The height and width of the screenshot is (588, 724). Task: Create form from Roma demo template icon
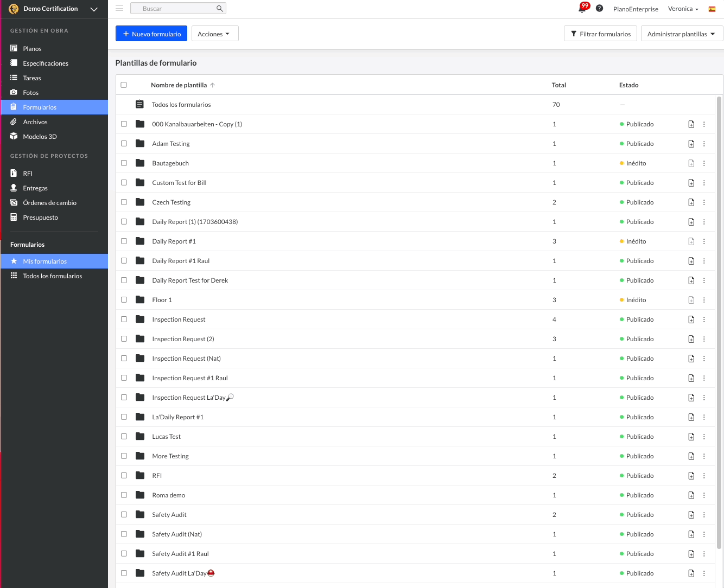pyautogui.click(x=691, y=495)
